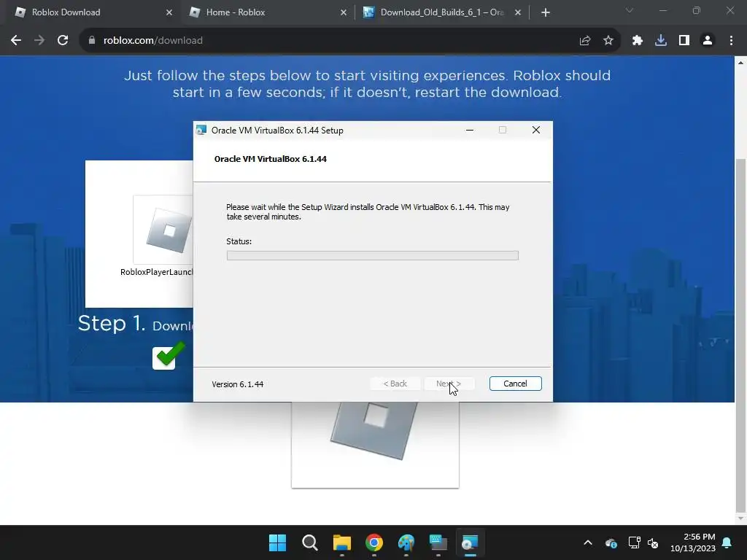Click the scrollbar down arrow
The height and width of the screenshot is (560, 747).
point(741,518)
